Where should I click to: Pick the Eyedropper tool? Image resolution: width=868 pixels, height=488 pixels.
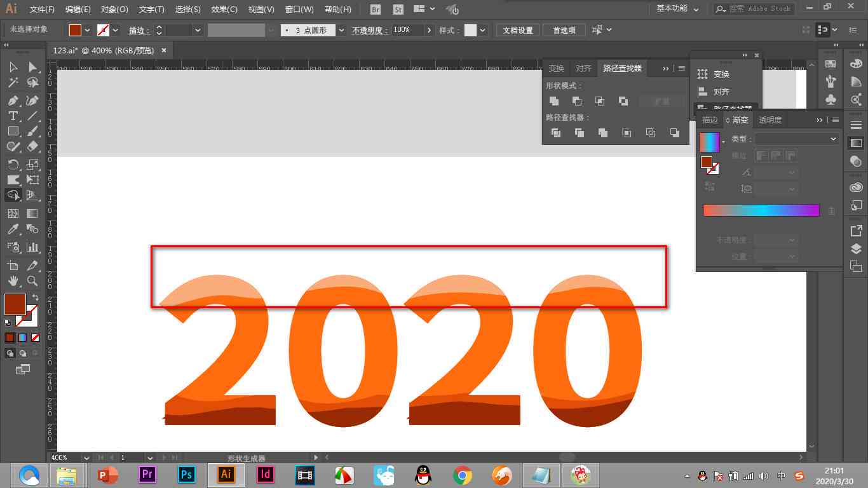(13, 229)
